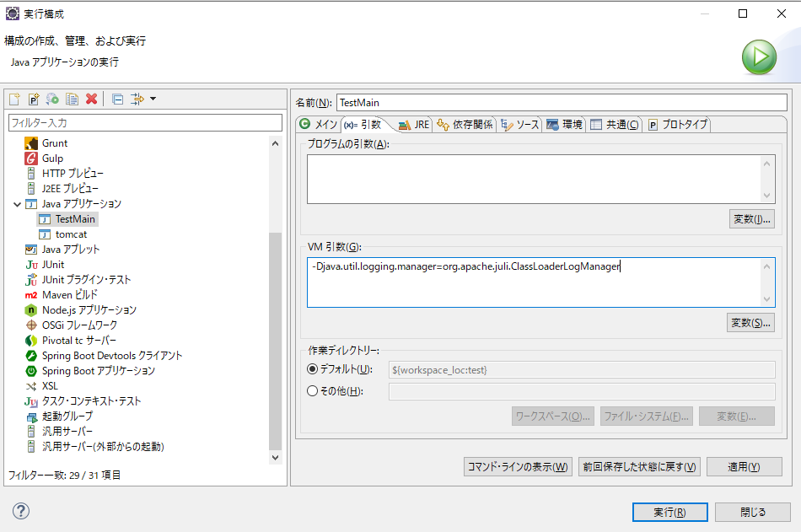The height and width of the screenshot is (532, 801).
Task: Select the XSL configuration type
Action: coord(50,386)
